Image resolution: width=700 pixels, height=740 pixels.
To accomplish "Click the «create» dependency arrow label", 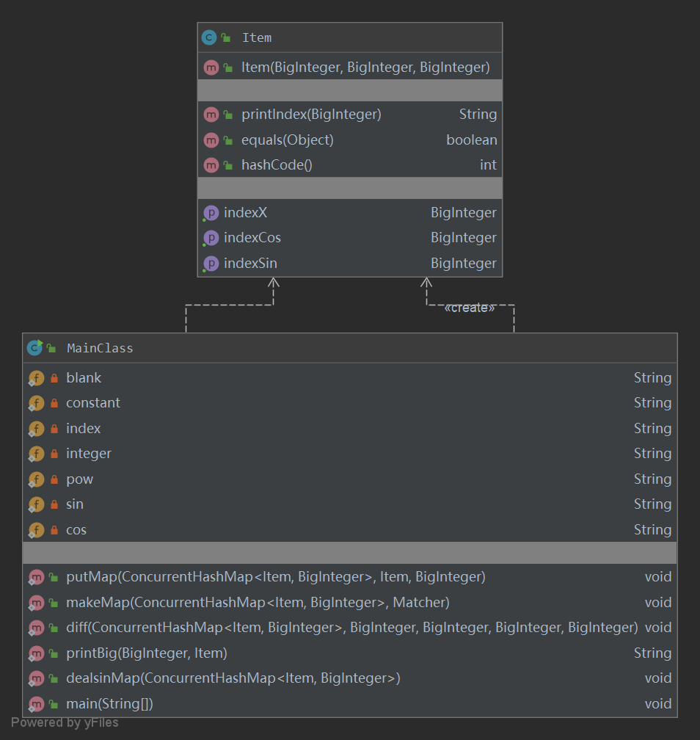I will (470, 308).
